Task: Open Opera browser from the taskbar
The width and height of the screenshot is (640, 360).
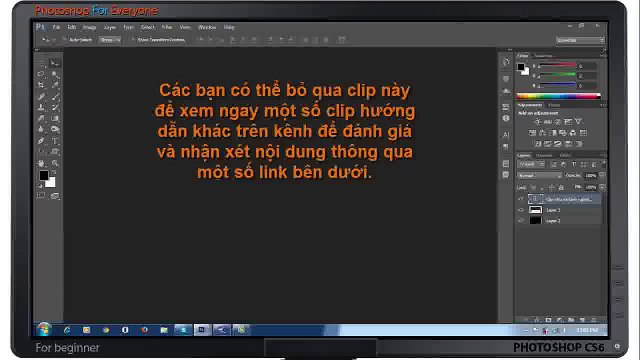Action: pos(125,330)
